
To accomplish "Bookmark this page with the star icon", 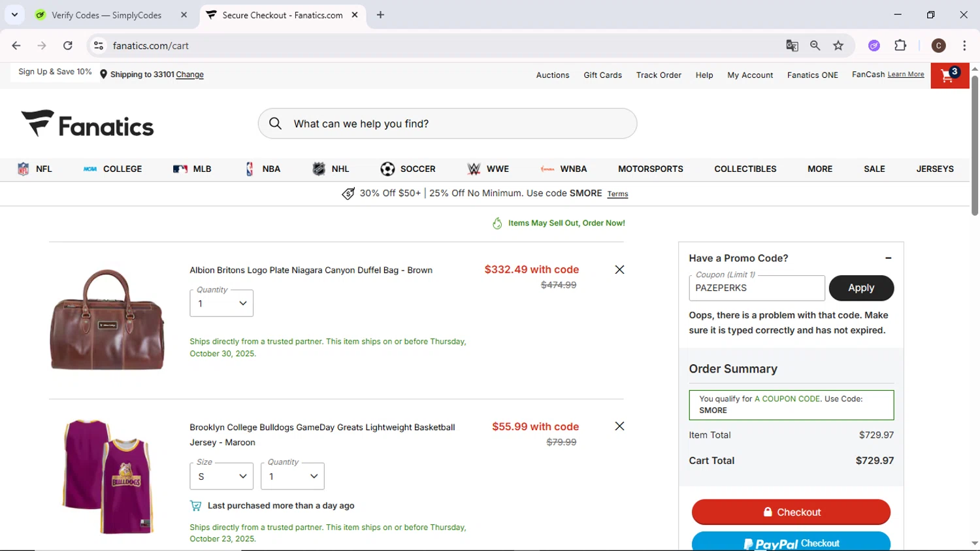I will point(838,46).
